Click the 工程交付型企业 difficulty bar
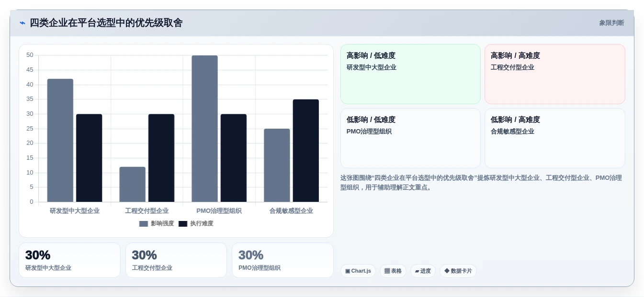644x297 pixels. 161,158
